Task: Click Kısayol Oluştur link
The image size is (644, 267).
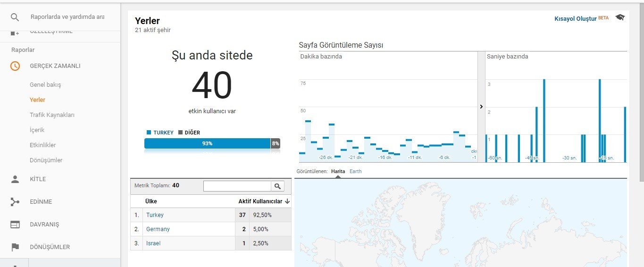Action: 576,18
